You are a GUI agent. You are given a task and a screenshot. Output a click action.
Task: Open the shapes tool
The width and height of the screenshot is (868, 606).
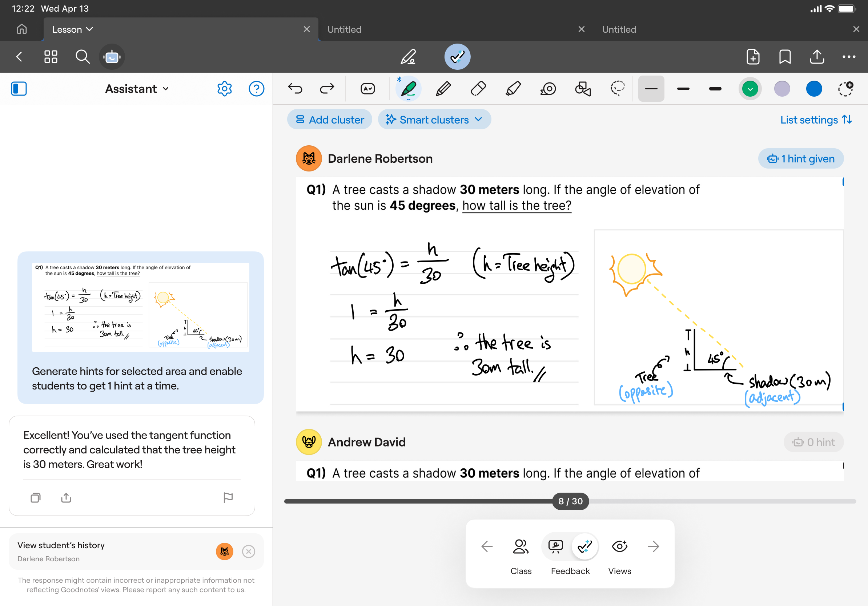pos(583,89)
